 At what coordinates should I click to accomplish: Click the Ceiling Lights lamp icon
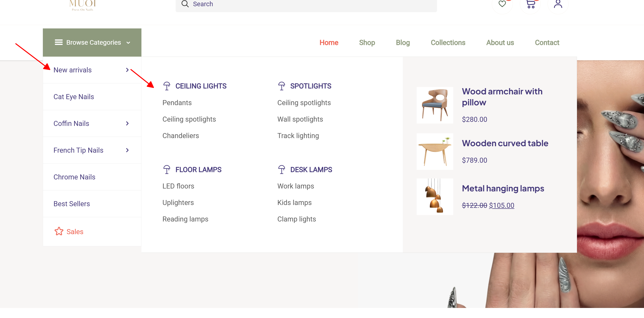click(x=167, y=86)
